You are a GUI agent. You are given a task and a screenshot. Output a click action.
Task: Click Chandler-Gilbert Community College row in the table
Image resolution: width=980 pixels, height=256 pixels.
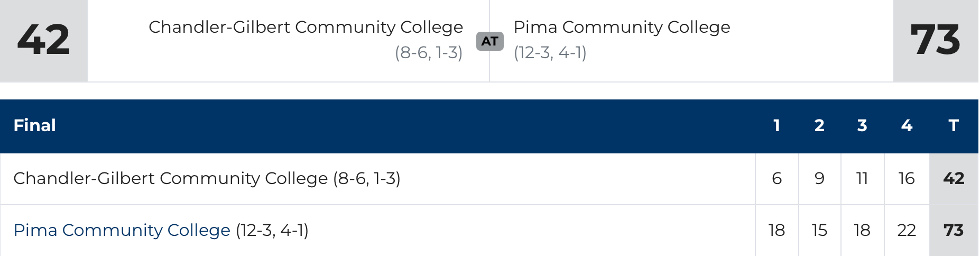(207, 178)
